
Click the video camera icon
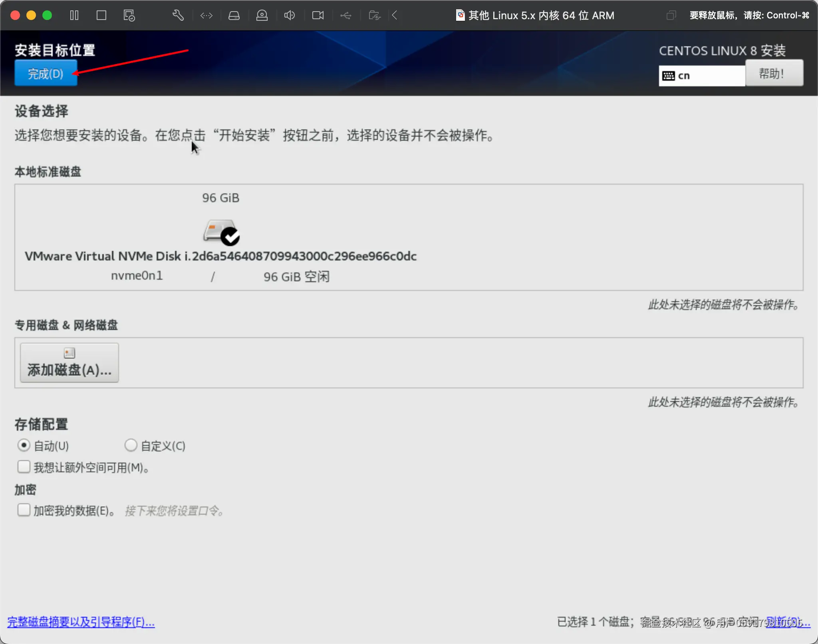(318, 15)
